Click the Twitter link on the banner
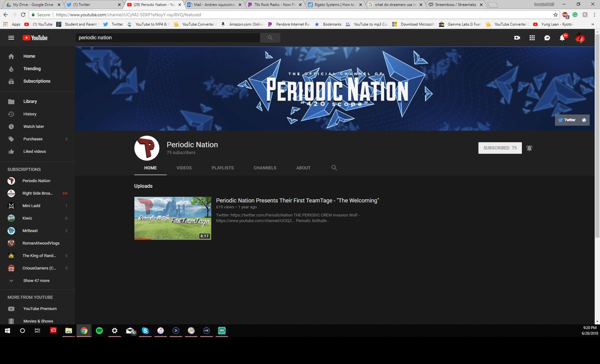The width and height of the screenshot is (600, 364). point(567,120)
